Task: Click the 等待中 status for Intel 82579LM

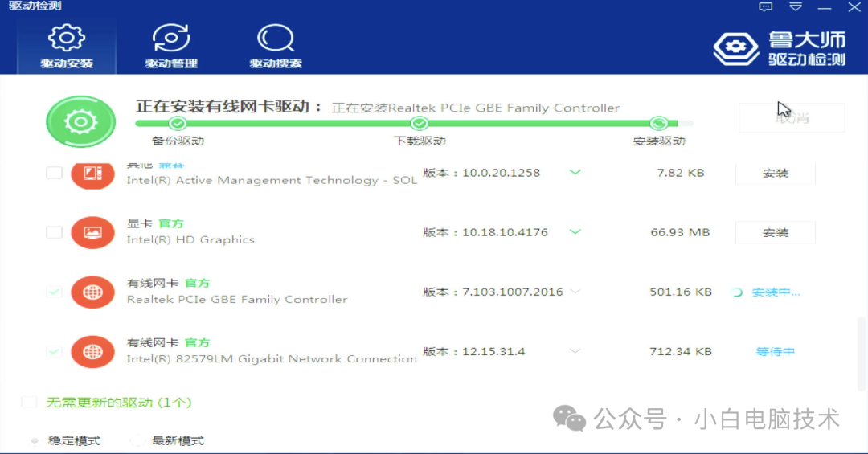Action: point(775,352)
